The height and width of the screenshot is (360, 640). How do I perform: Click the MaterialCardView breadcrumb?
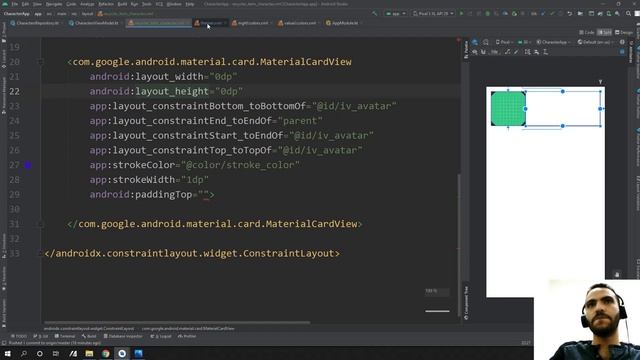click(x=188, y=329)
